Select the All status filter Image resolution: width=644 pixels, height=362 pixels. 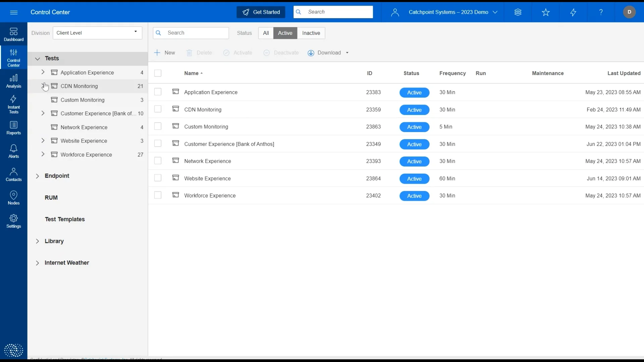(x=266, y=33)
